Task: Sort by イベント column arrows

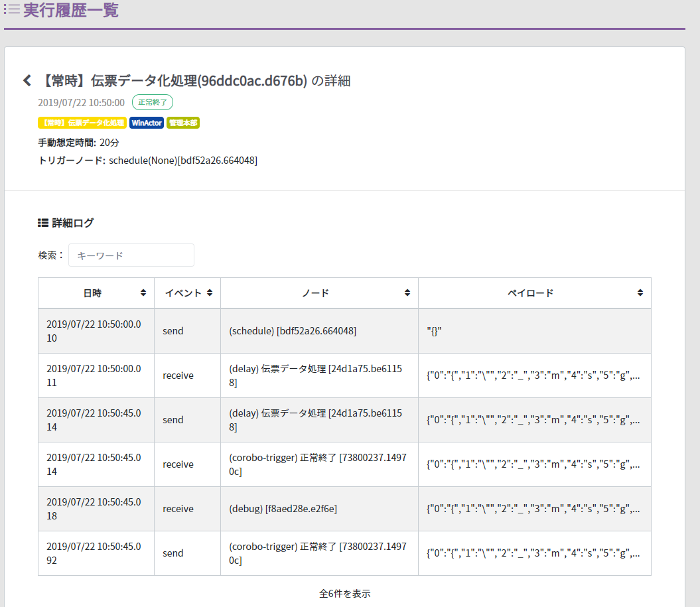Action: coord(210,293)
